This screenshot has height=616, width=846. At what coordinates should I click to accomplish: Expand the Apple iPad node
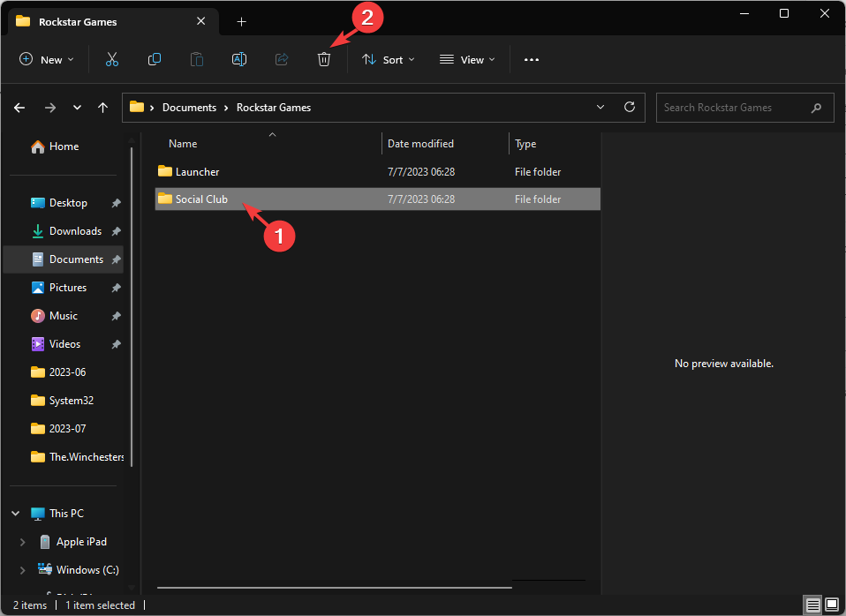[x=22, y=542]
